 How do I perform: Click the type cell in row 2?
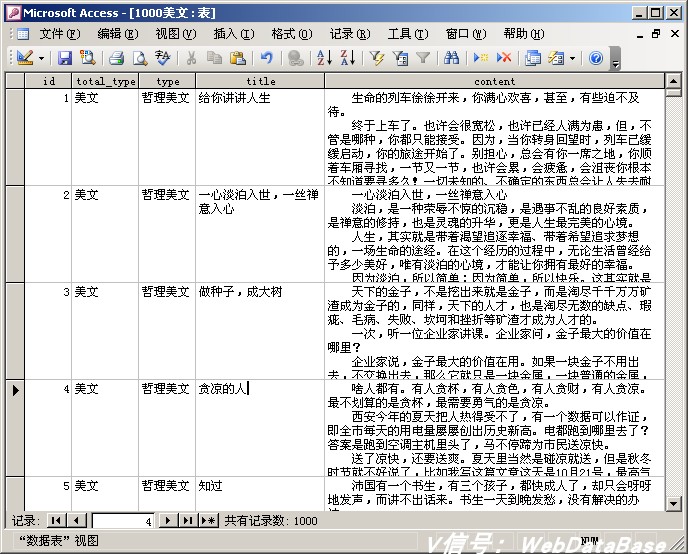pos(167,234)
